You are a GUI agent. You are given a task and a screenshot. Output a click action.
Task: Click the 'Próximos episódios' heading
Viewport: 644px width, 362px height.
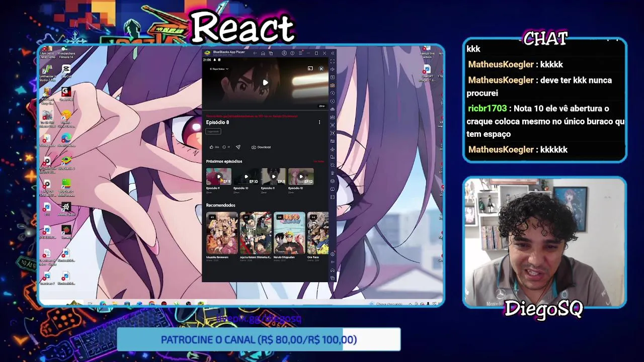[224, 161]
